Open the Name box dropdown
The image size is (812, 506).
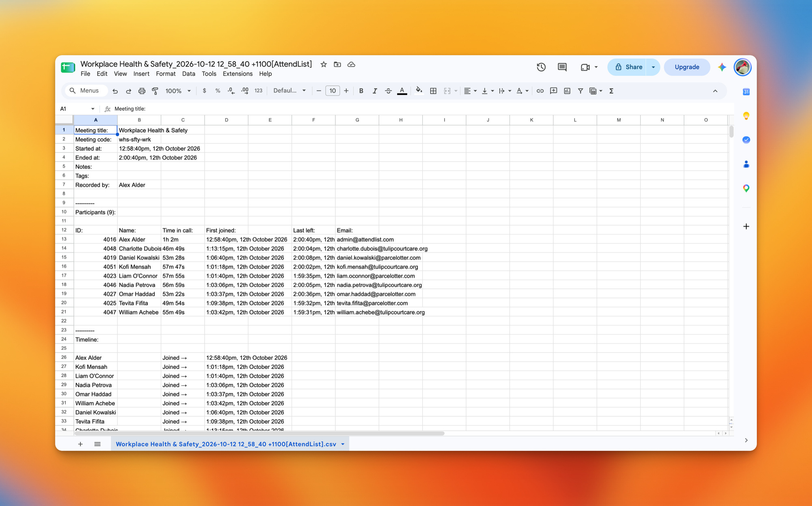click(93, 109)
